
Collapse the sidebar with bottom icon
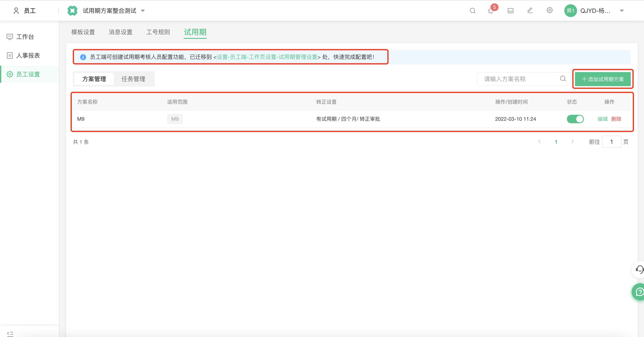click(10, 334)
